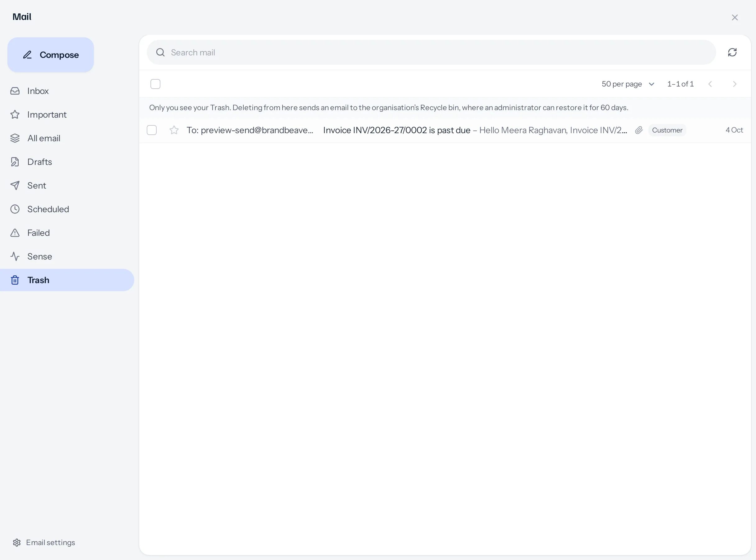Click the Sense activity pulse icon
The image size is (756, 560).
[x=15, y=257]
